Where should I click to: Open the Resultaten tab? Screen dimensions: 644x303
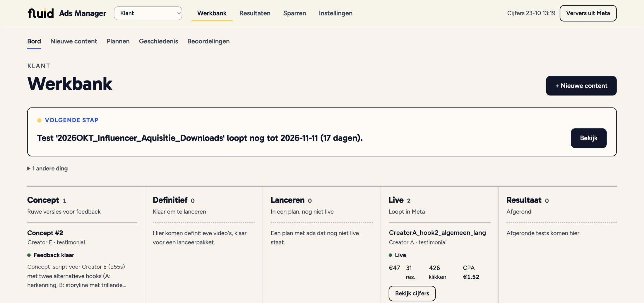pos(255,13)
